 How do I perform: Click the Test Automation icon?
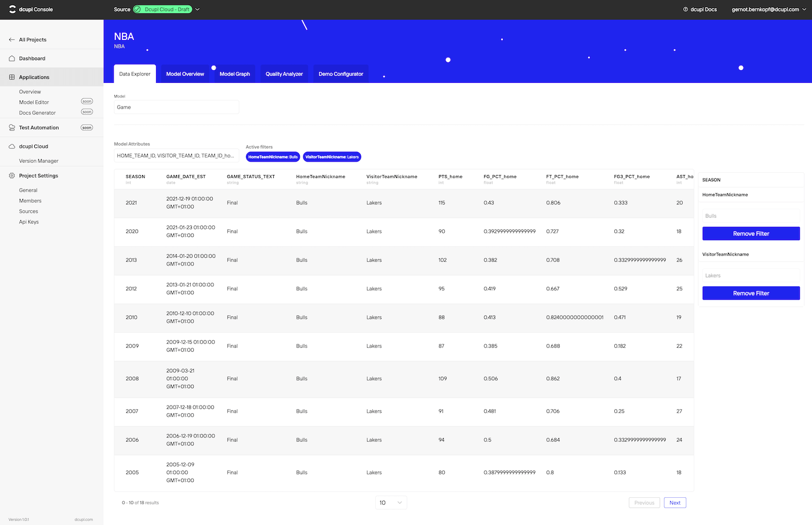tap(12, 127)
